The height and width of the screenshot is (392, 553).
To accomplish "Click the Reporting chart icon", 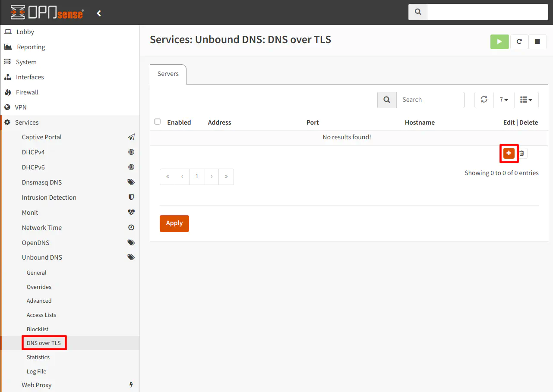I will tap(8, 47).
